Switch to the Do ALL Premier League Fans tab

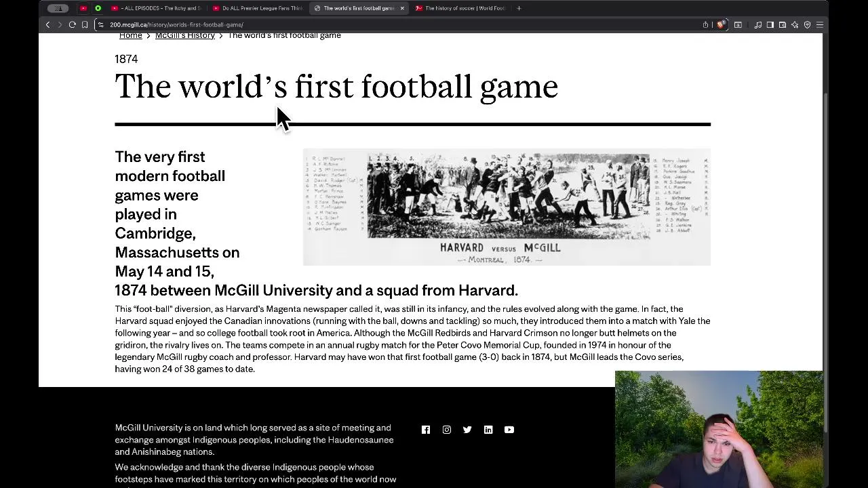tap(258, 8)
